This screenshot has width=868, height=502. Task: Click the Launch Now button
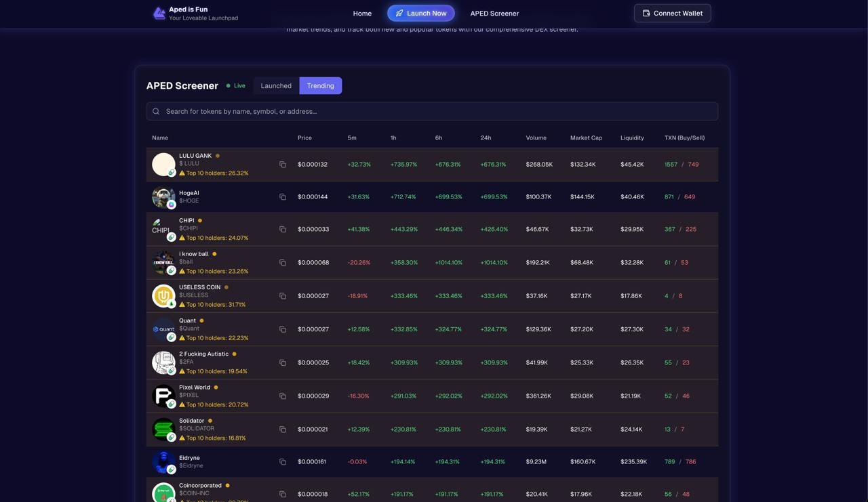pyautogui.click(x=421, y=13)
